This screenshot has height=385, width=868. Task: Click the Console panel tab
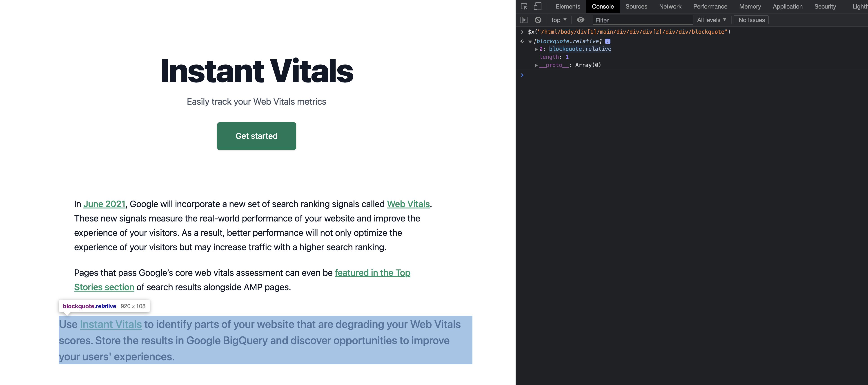coord(602,6)
